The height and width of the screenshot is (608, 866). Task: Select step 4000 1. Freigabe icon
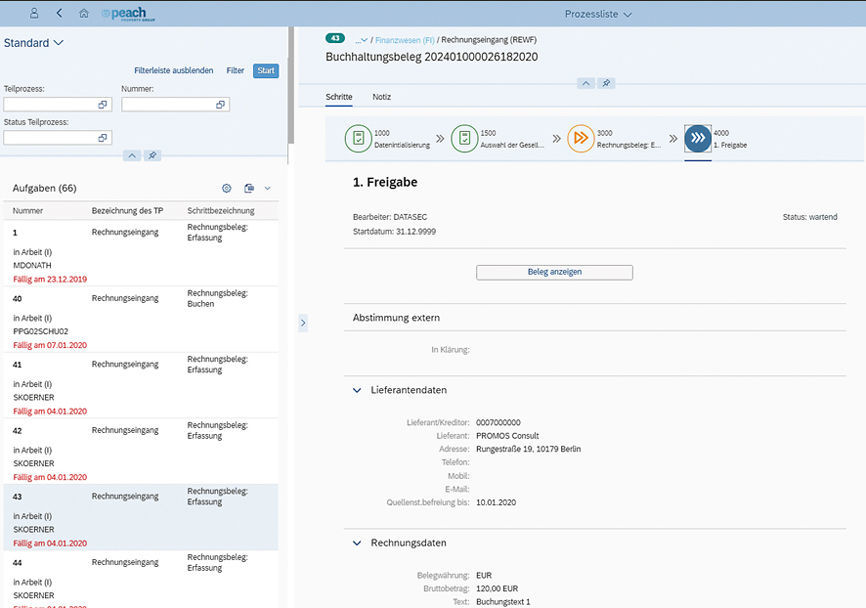tap(697, 138)
